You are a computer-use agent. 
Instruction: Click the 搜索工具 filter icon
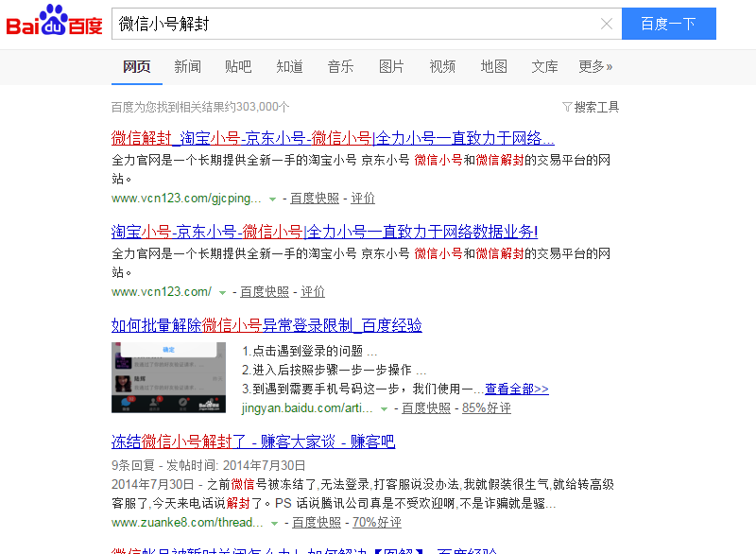point(567,107)
